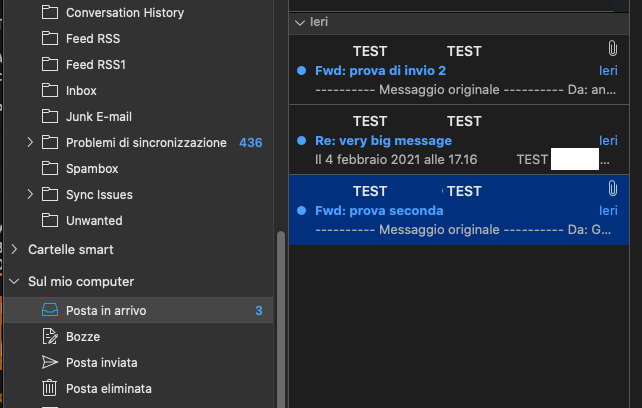Toggle unread dot on "Fwd: prova di invio 2"

click(302, 71)
